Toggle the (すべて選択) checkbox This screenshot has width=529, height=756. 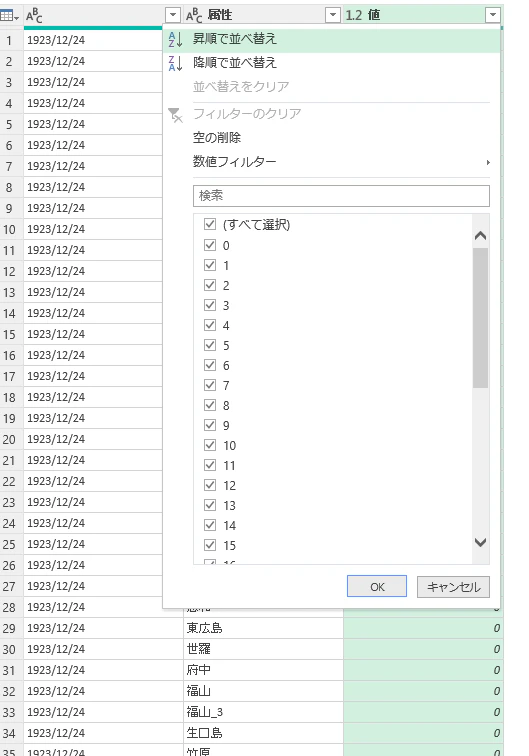[210, 224]
